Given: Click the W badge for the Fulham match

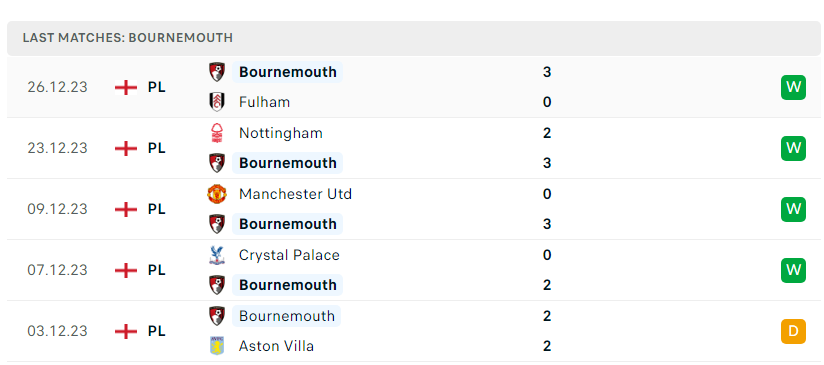Looking at the screenshot, I should [793, 87].
